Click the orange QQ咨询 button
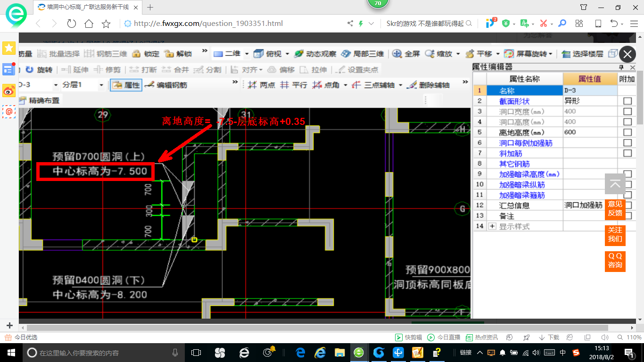The height and width of the screenshot is (362, 644). click(x=615, y=260)
